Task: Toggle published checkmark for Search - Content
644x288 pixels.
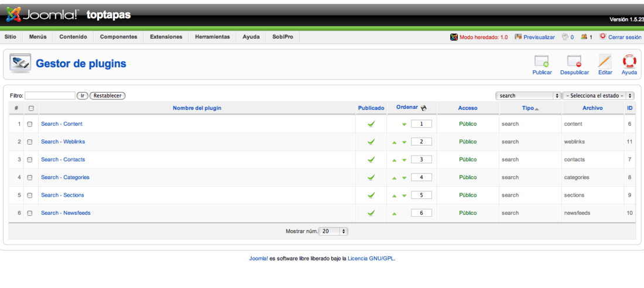Action: 371,124
